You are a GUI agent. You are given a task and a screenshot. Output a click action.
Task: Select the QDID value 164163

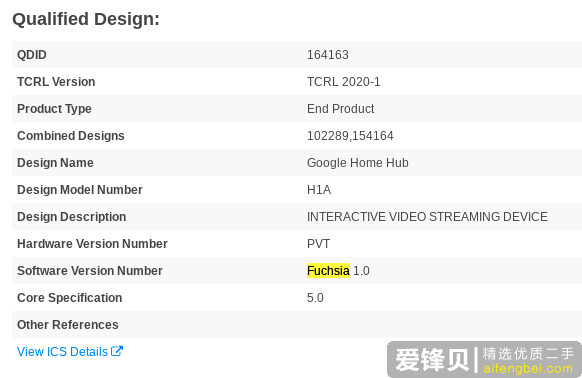coord(328,55)
